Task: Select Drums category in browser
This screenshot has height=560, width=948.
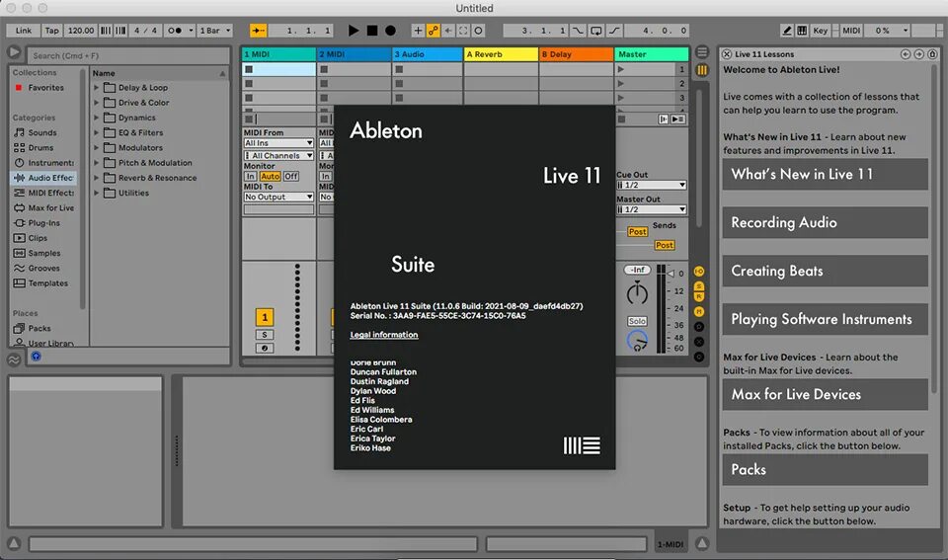Action: click(41, 147)
